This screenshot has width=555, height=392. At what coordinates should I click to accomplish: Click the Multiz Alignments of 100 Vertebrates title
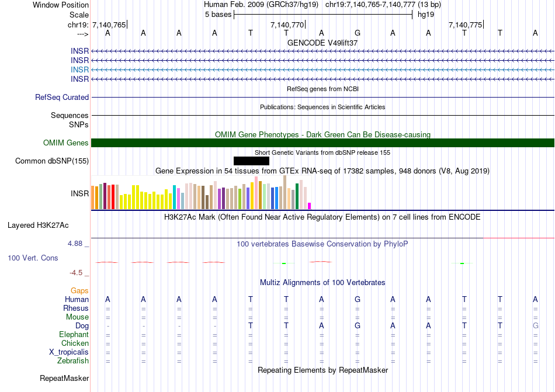click(x=322, y=282)
